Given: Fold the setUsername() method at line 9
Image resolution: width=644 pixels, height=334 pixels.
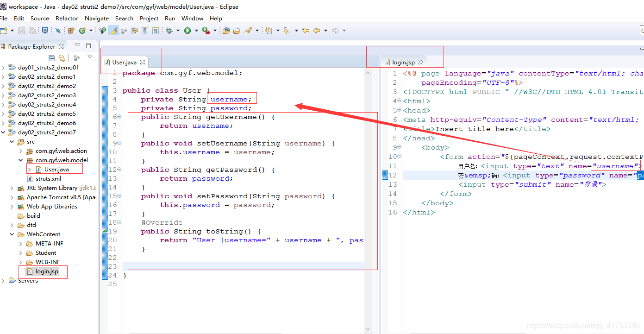Looking at the screenshot, I should click(x=119, y=143).
